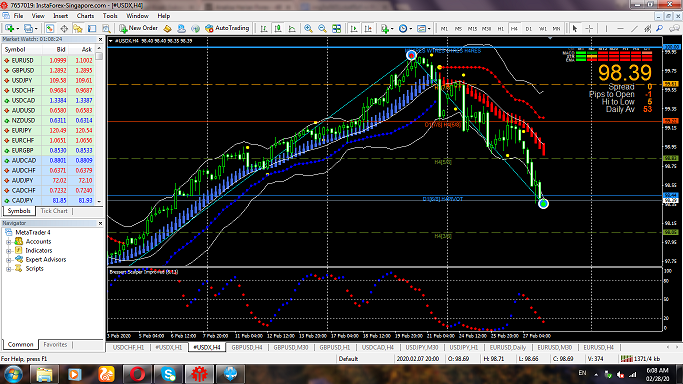Select the standard cursor tool
Screen dimensions: 683x384
click(x=575, y=28)
